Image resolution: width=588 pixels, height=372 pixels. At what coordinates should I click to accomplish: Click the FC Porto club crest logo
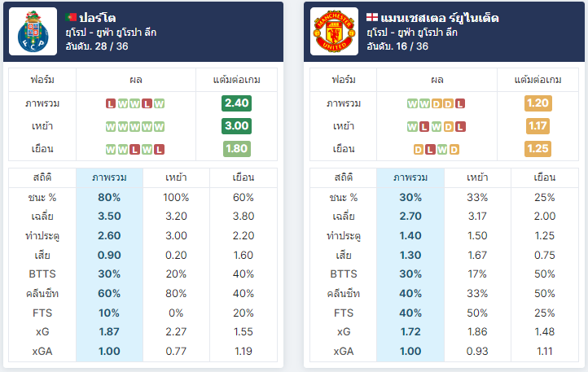pos(33,32)
